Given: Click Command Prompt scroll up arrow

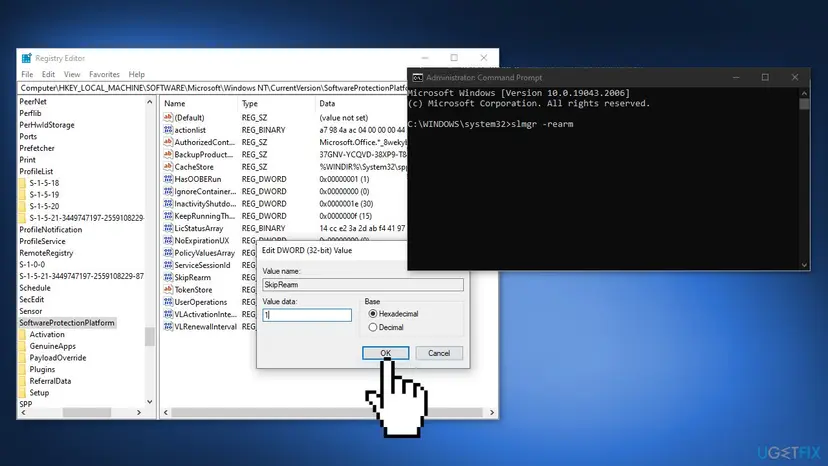Looking at the screenshot, I should [804, 93].
